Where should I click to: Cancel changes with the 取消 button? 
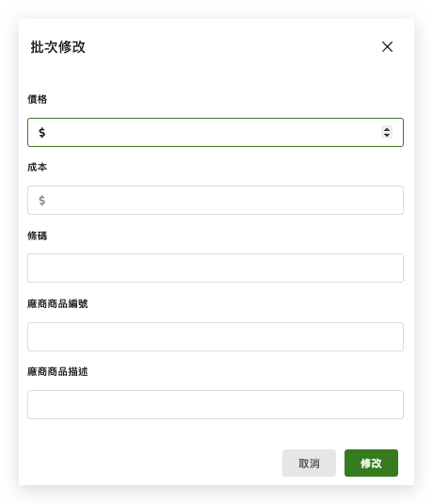click(309, 463)
